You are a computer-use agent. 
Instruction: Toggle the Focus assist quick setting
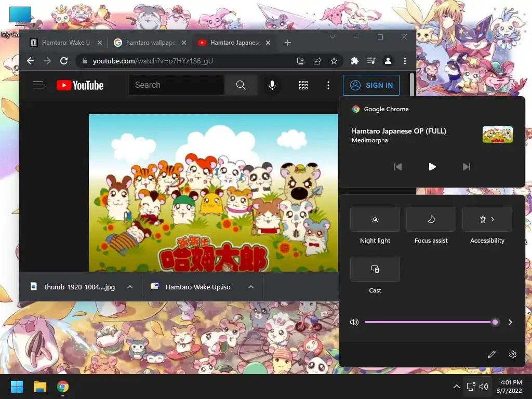[x=431, y=219]
